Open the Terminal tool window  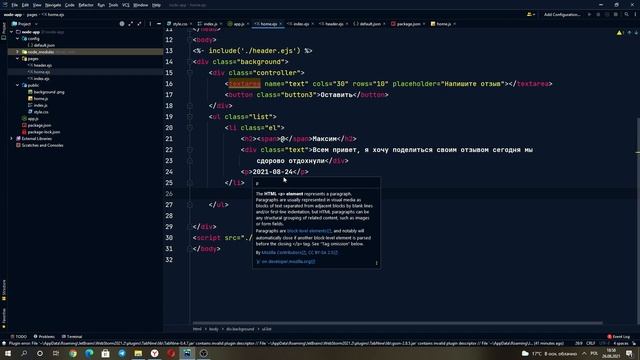(x=72, y=337)
